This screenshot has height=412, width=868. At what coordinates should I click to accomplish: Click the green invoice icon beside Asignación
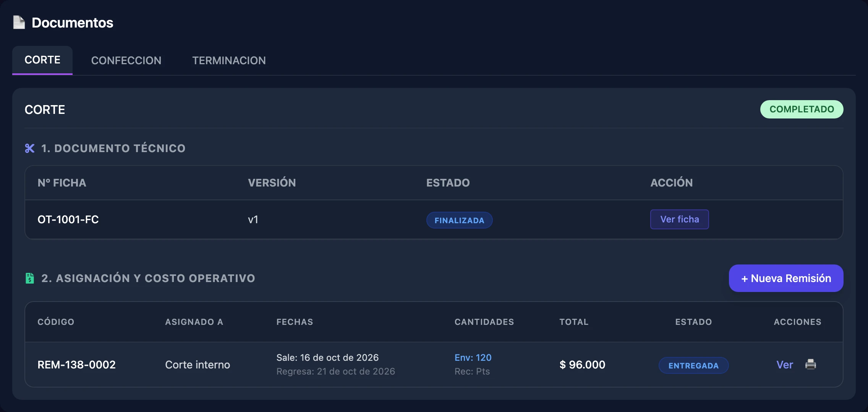(30, 278)
